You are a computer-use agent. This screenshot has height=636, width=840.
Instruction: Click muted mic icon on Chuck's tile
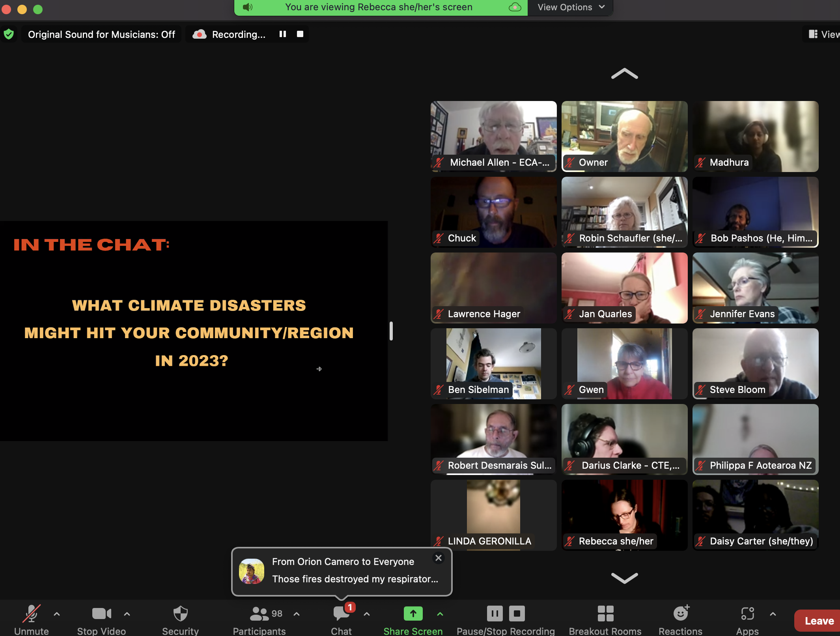[439, 238]
